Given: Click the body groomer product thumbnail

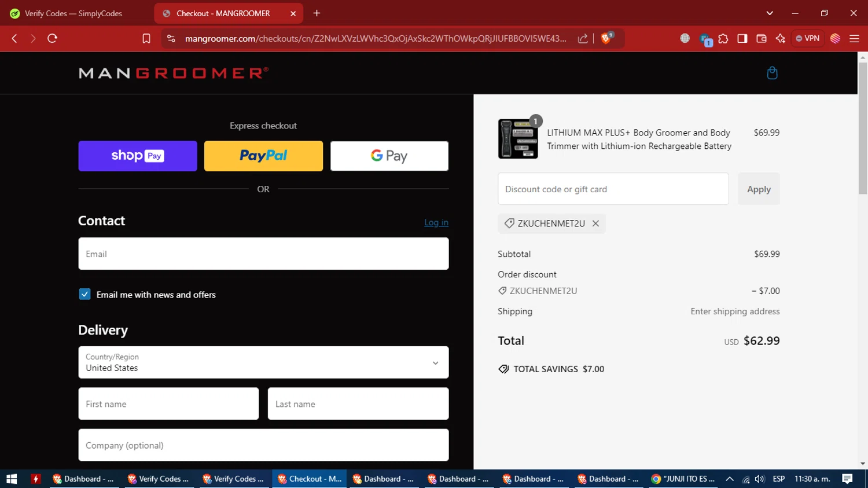Looking at the screenshot, I should tap(518, 139).
